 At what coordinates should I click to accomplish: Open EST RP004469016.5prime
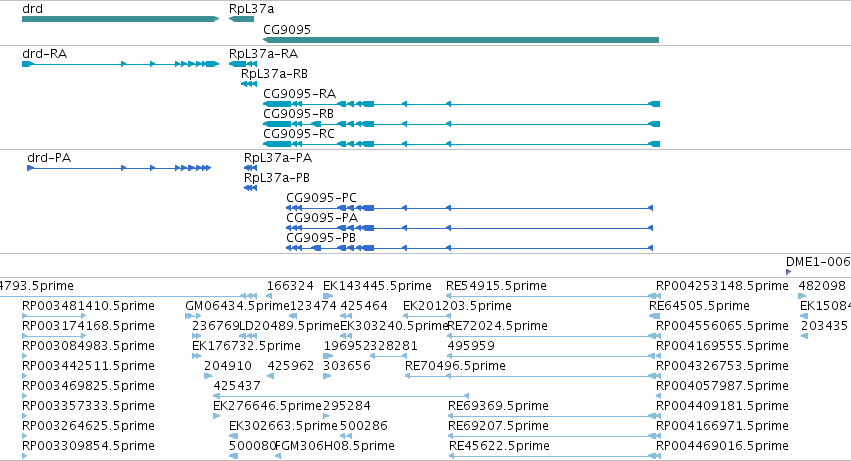tap(722, 446)
